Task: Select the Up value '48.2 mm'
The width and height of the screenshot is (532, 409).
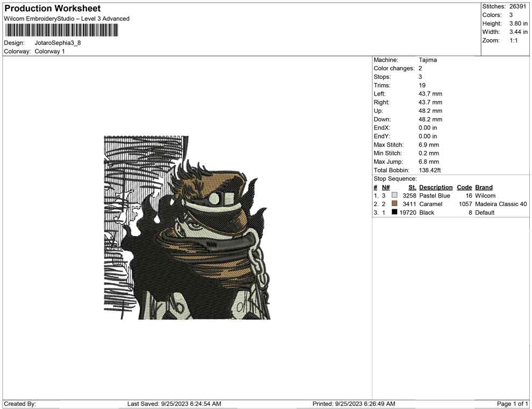Action: [430, 111]
